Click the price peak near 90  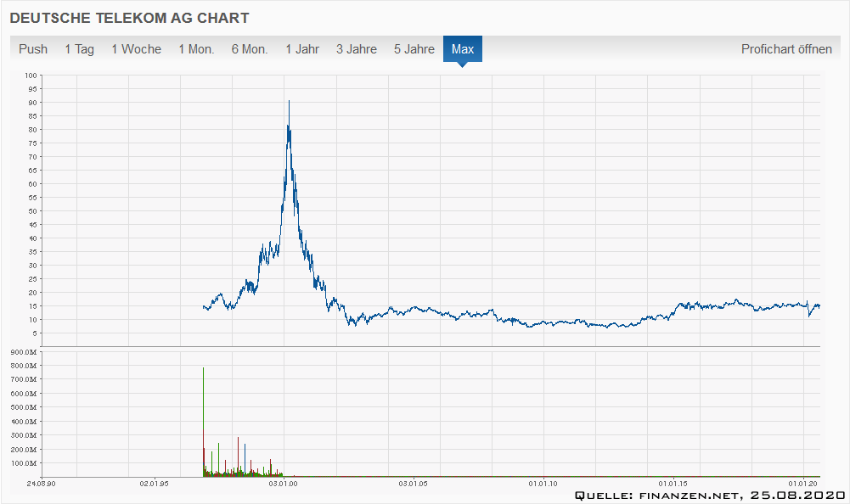[x=289, y=101]
